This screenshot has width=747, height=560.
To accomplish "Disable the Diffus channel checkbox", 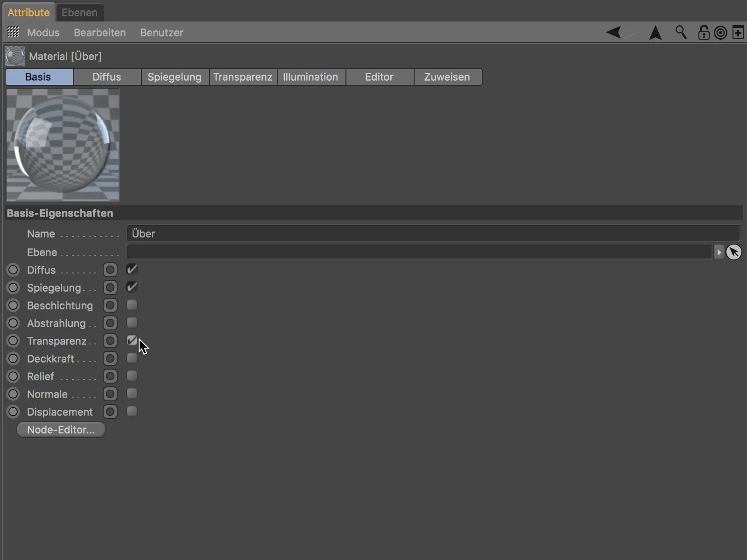I will (x=132, y=269).
